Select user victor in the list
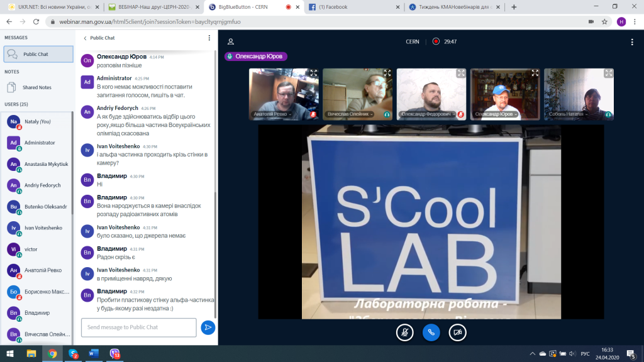Viewport: 644px width, 362px height. point(38,249)
